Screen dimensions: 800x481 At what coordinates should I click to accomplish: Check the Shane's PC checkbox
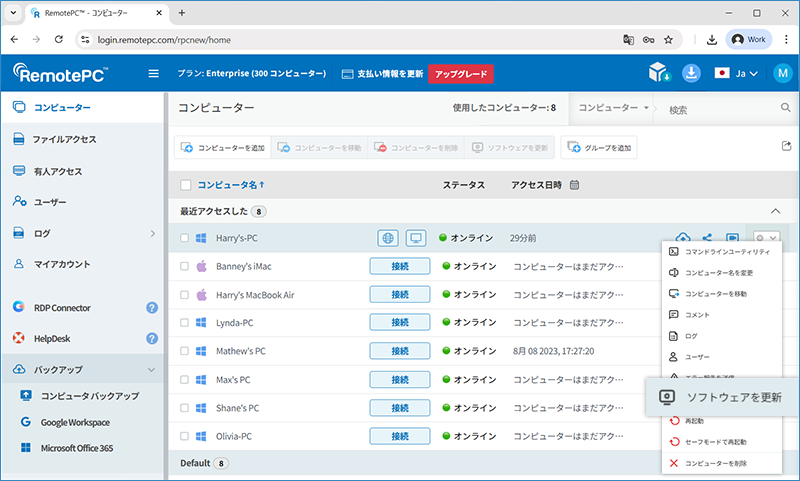(184, 408)
